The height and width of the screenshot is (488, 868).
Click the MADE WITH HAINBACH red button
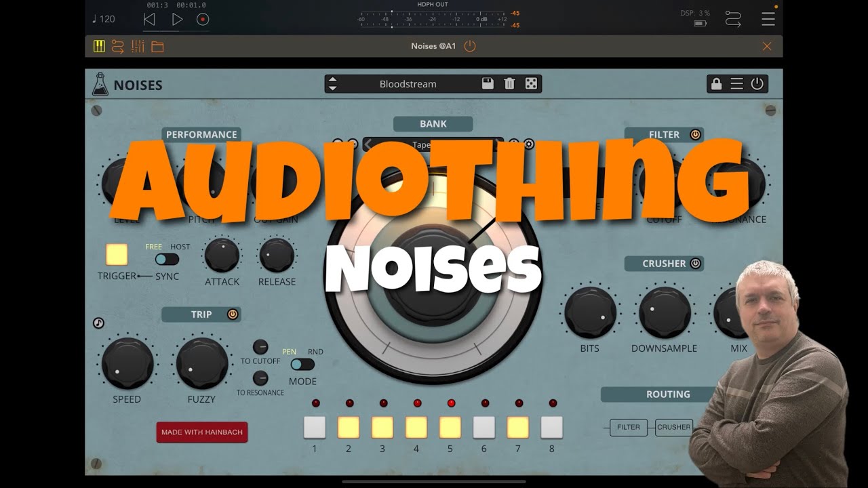point(202,432)
